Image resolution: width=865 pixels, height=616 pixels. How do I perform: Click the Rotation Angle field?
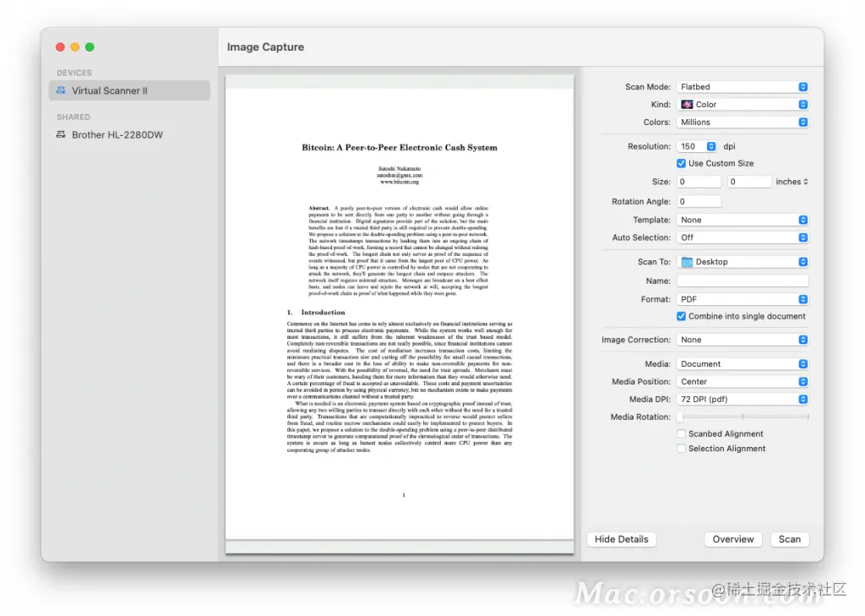699,201
